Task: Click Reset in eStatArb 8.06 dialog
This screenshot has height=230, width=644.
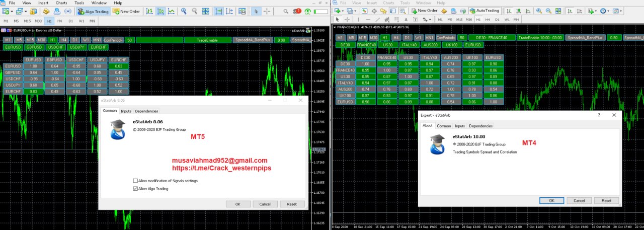Action: coord(292,204)
